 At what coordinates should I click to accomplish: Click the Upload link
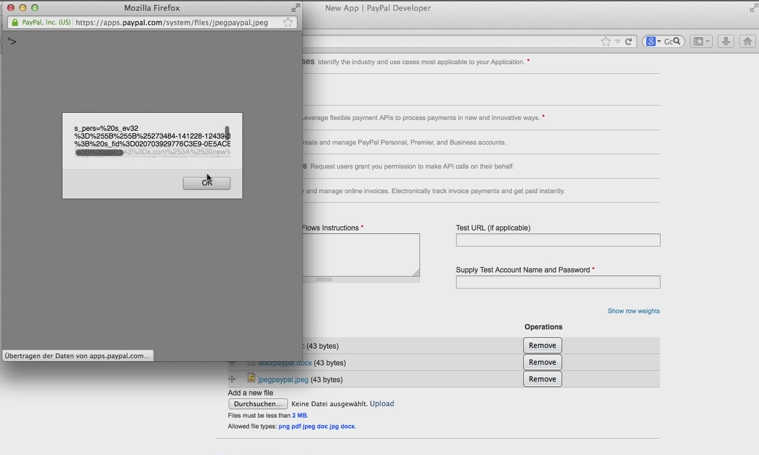pos(382,404)
